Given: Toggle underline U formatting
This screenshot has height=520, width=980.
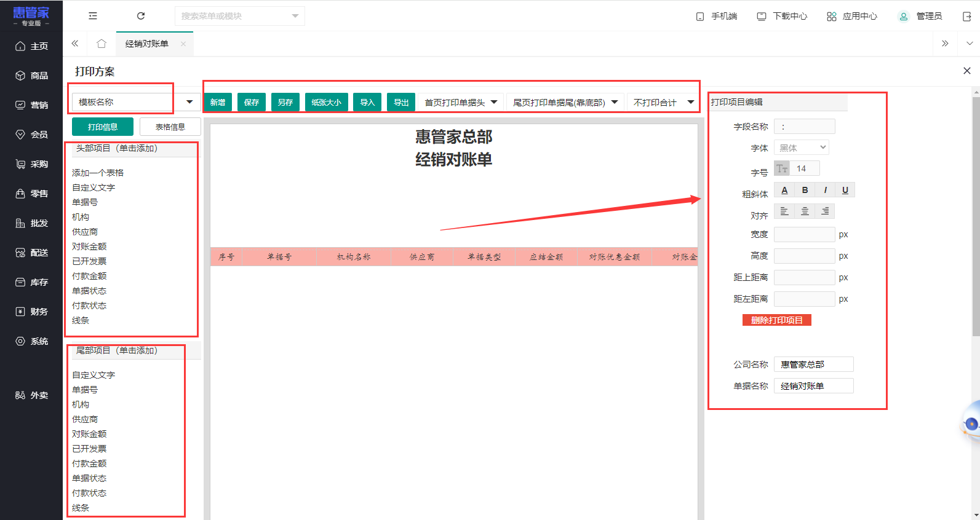Looking at the screenshot, I should [845, 190].
